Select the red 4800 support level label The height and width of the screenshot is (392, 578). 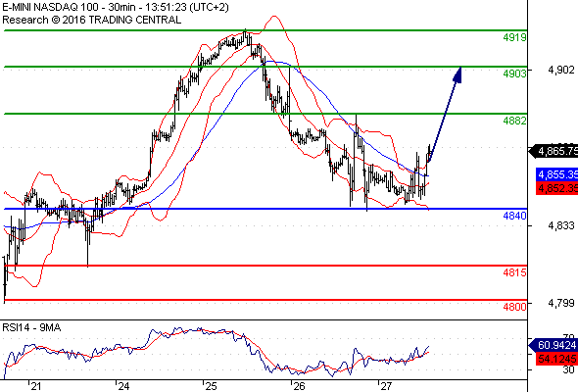click(x=514, y=307)
